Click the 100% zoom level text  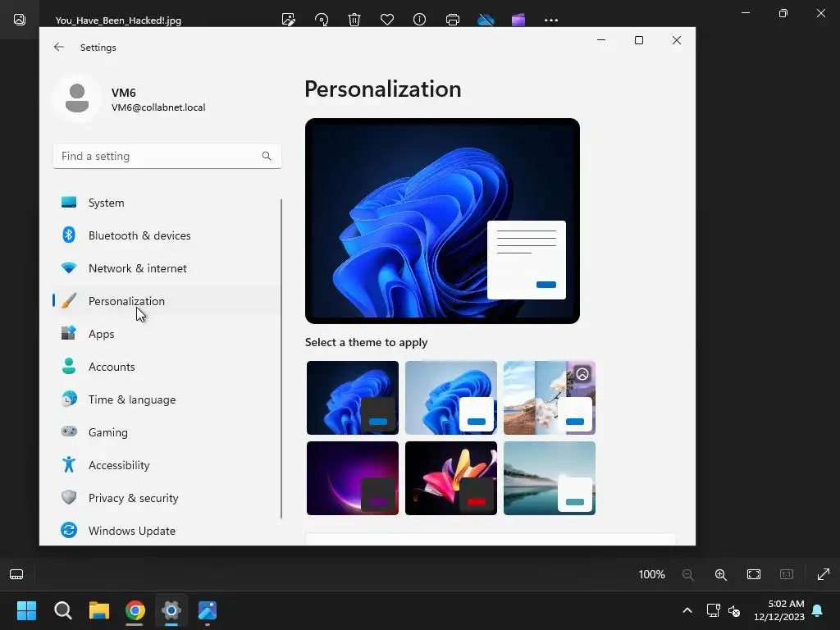[x=651, y=574]
